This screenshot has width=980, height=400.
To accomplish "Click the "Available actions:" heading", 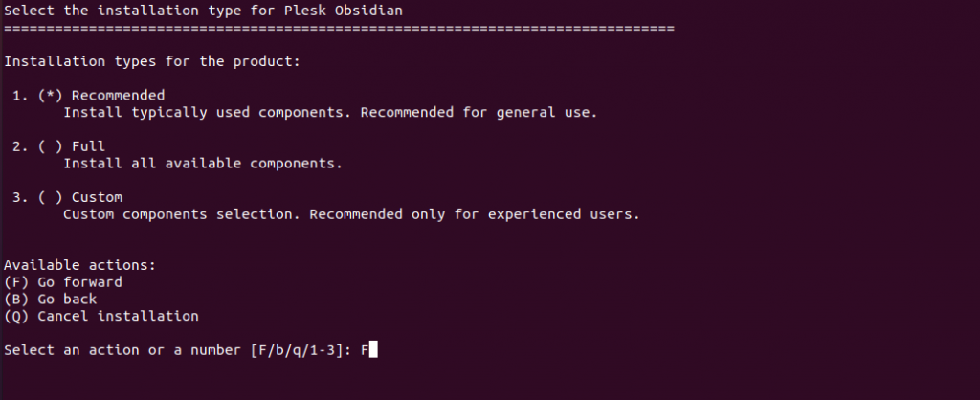I will click(x=80, y=265).
